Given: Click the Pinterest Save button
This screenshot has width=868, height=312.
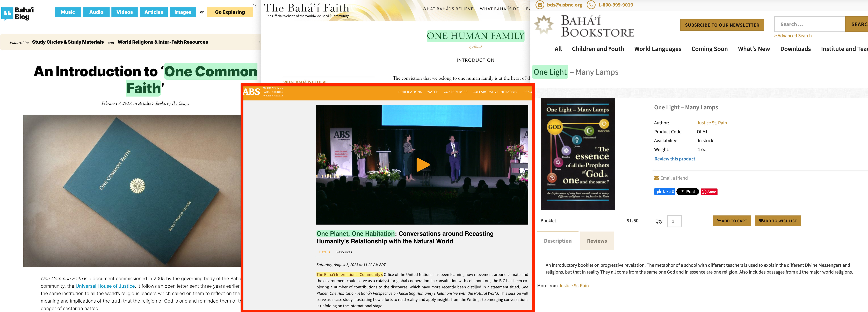Looking at the screenshot, I should pyautogui.click(x=709, y=192).
